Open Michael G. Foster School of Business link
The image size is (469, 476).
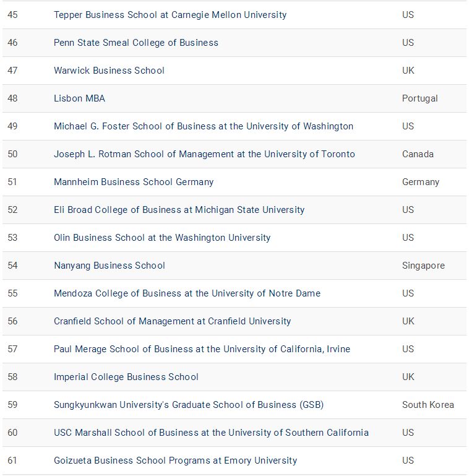(x=203, y=126)
